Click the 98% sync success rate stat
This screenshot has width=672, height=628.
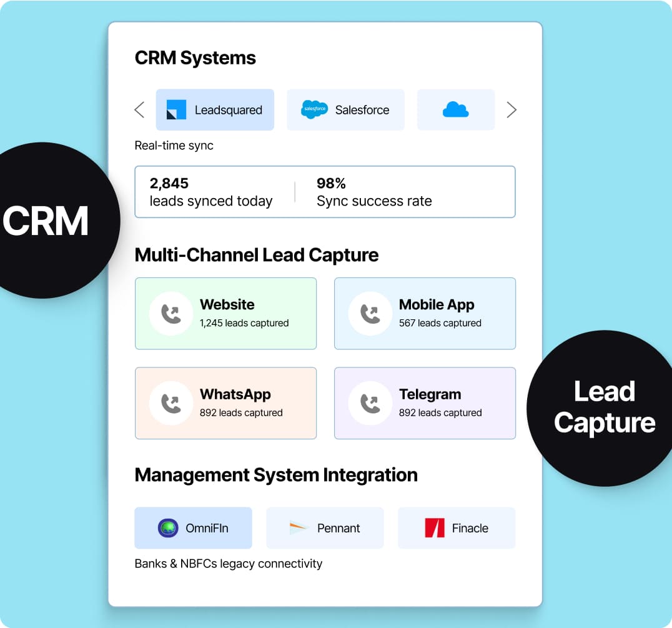(x=373, y=192)
